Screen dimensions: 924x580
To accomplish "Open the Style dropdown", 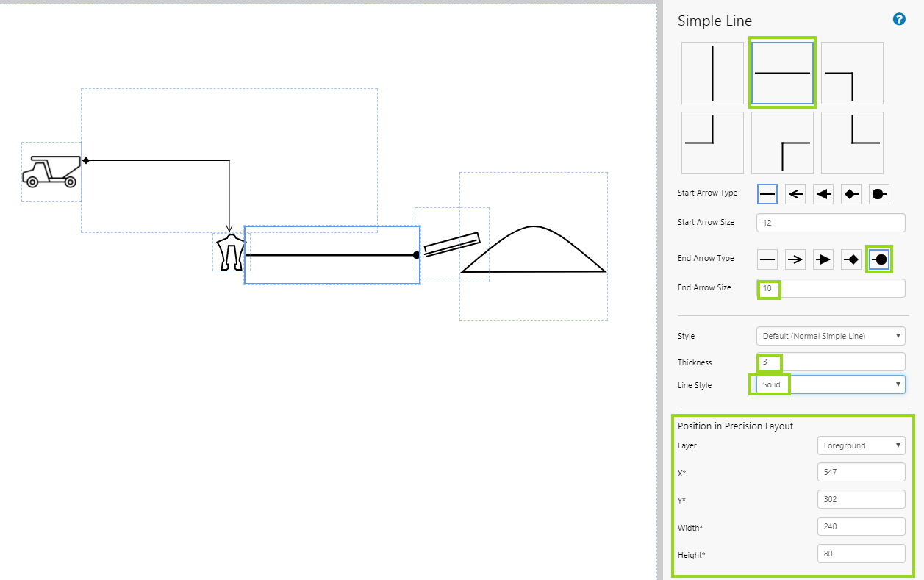I will (831, 336).
